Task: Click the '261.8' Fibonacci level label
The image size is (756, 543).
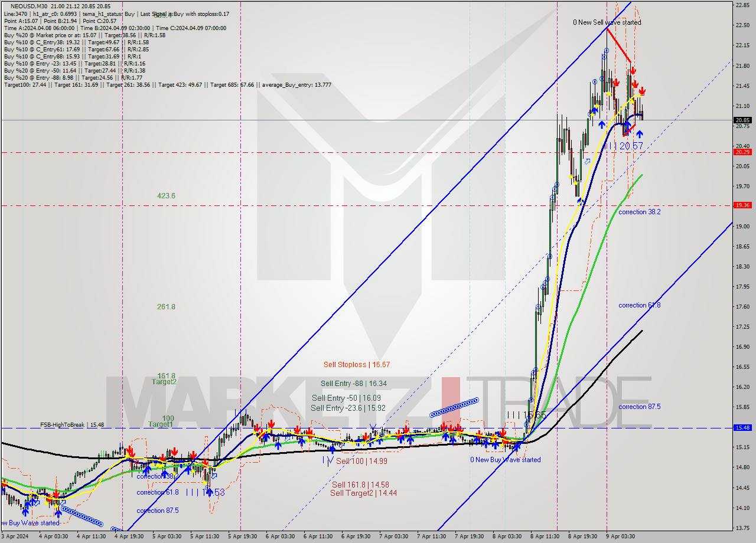Action: click(166, 307)
